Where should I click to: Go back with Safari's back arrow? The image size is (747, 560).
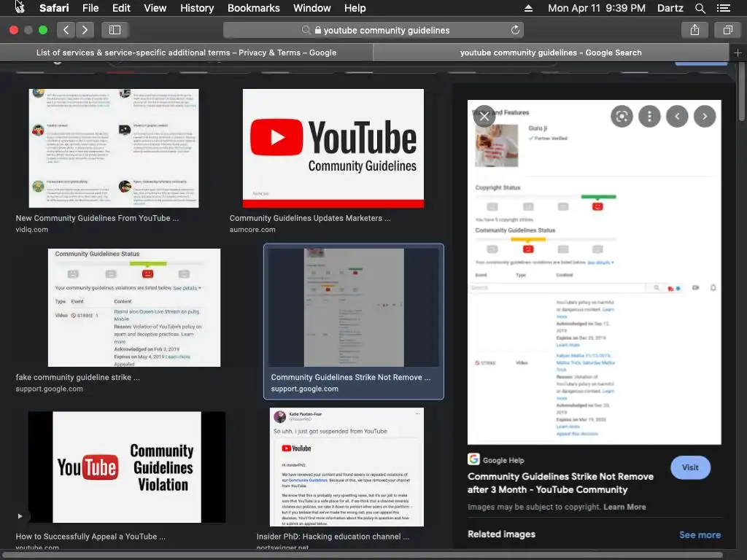click(x=66, y=30)
